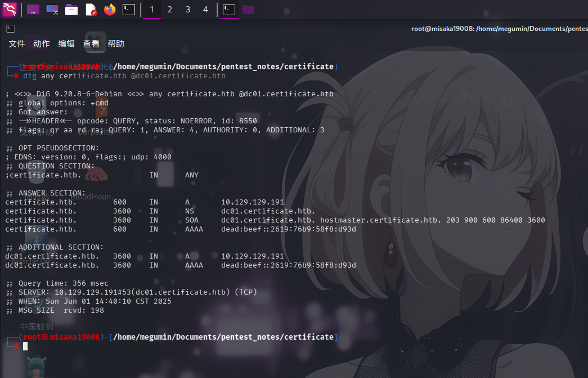Open the 帮助 menu
The height and width of the screenshot is (378, 588).
(116, 43)
